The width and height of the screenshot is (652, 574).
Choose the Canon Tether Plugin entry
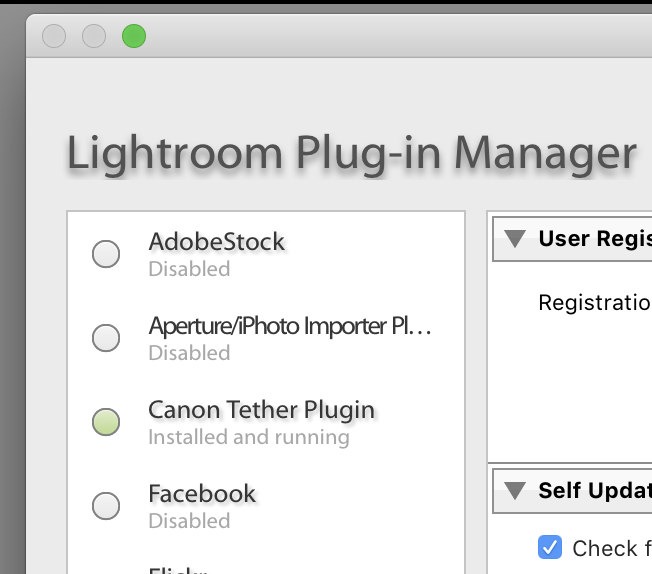tap(261, 410)
